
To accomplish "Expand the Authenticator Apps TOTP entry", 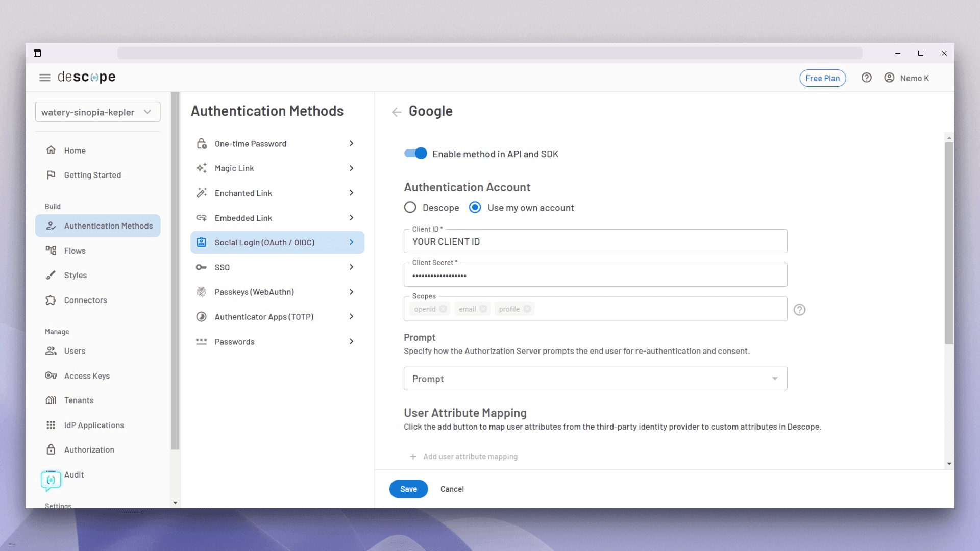I will 351,316.
